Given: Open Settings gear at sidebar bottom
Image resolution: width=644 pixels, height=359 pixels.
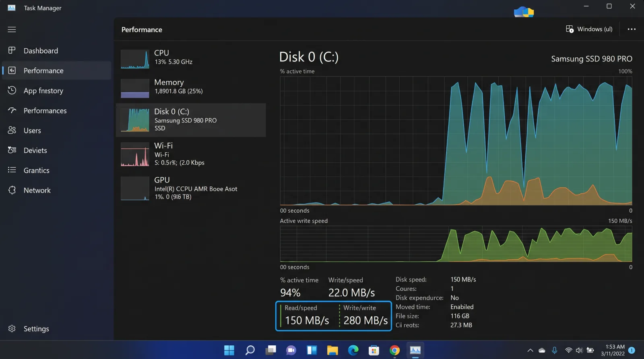Looking at the screenshot, I should tap(12, 328).
